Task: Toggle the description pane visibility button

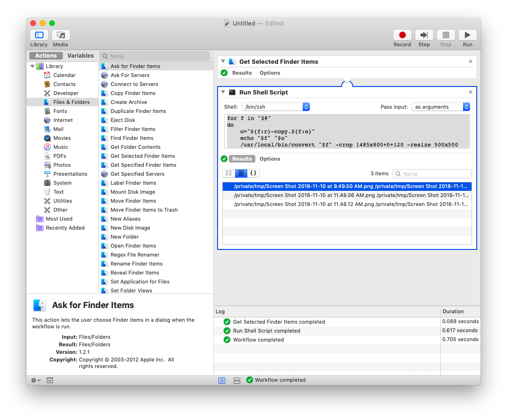Action: coord(50,380)
